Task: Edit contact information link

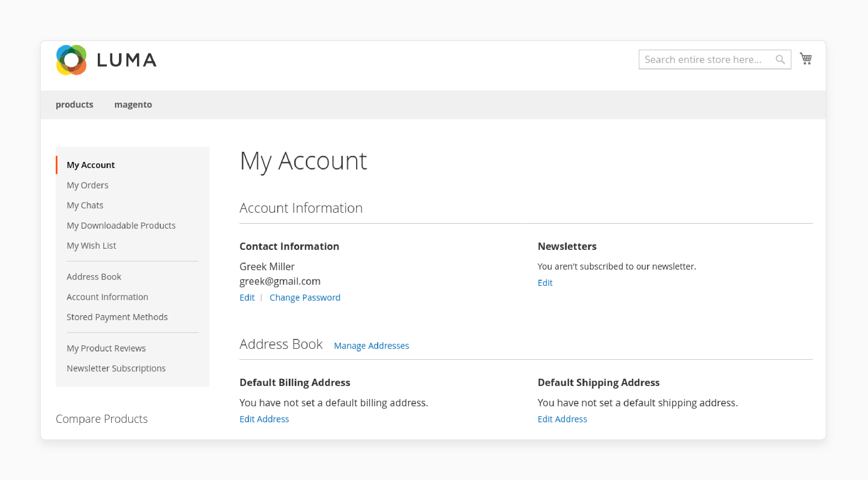Action: tap(247, 297)
